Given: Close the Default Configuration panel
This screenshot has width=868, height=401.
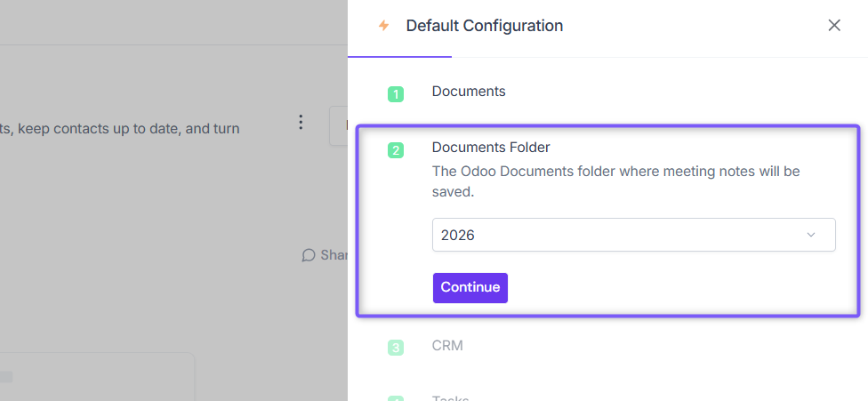Looking at the screenshot, I should [834, 26].
